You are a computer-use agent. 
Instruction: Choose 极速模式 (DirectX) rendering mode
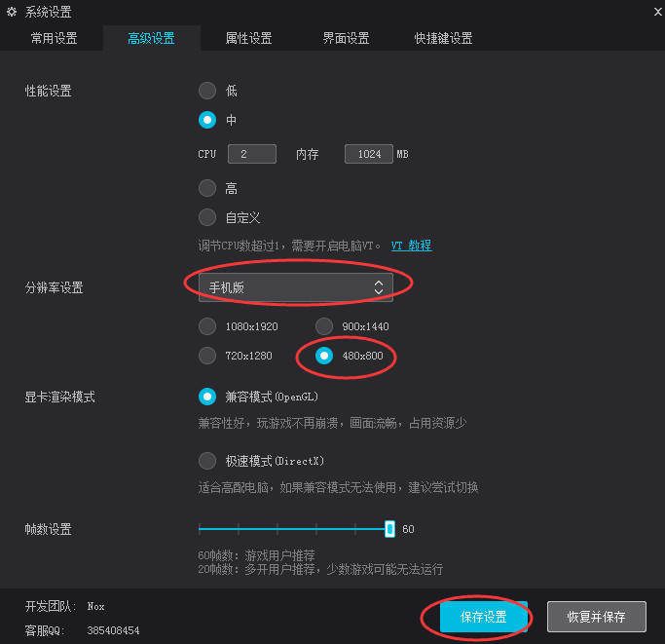point(207,461)
